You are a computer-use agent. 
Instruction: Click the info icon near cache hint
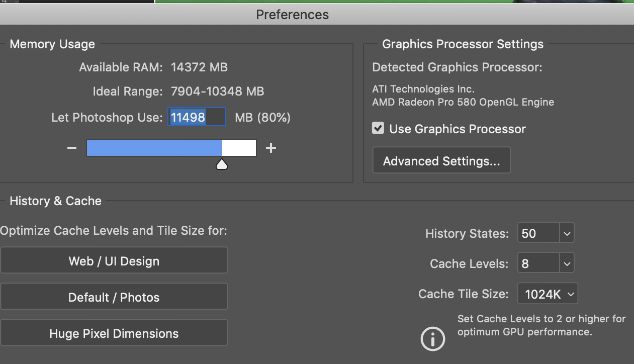coord(433,338)
